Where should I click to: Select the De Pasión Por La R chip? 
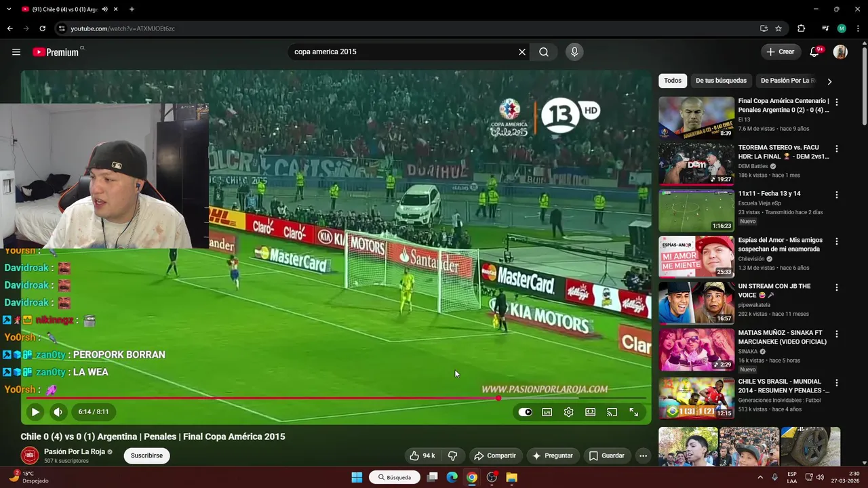tap(787, 81)
